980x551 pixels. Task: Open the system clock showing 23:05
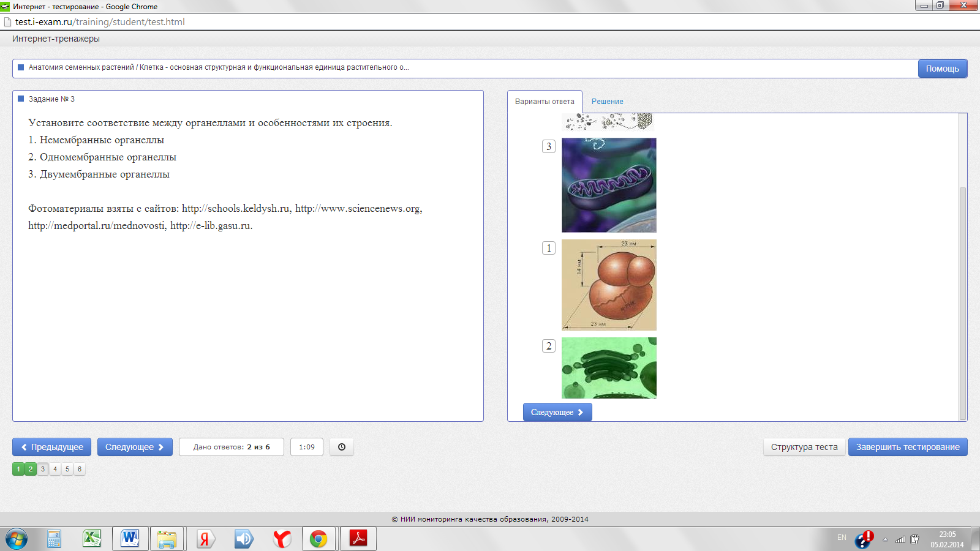(x=947, y=539)
